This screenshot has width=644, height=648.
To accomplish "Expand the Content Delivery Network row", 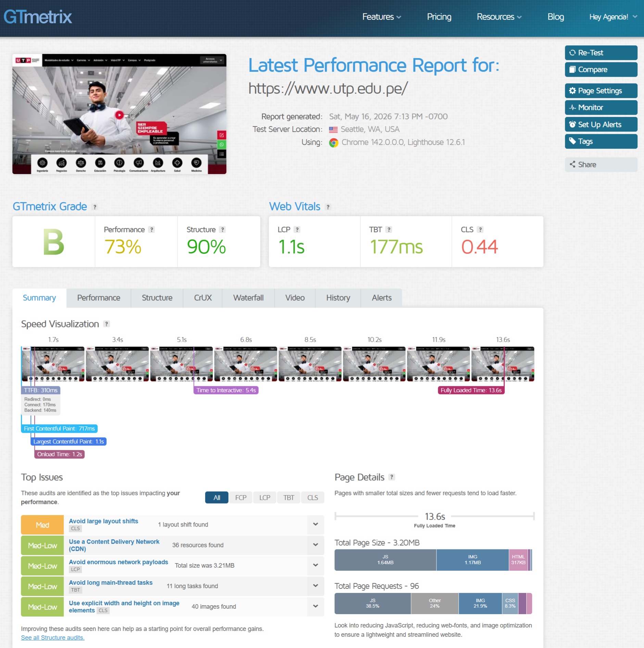I will click(315, 545).
